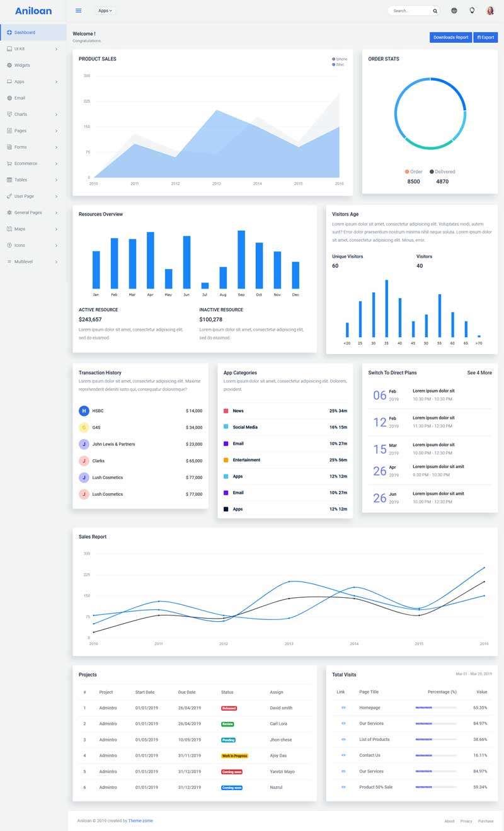Click the Widgets sidebar icon
Viewport: 504px width, 831px height.
tap(9, 65)
